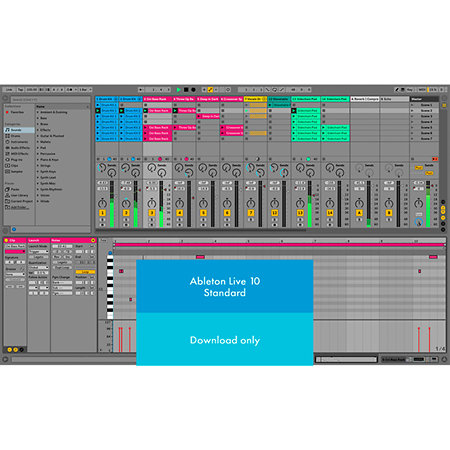The height and width of the screenshot is (450, 450).
Task: Expand Guitar & Plucked folder
Action: (38, 136)
